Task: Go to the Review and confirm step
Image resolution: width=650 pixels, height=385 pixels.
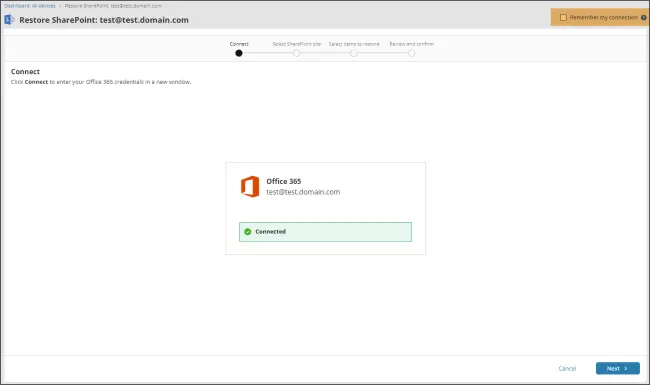Action: coord(411,53)
